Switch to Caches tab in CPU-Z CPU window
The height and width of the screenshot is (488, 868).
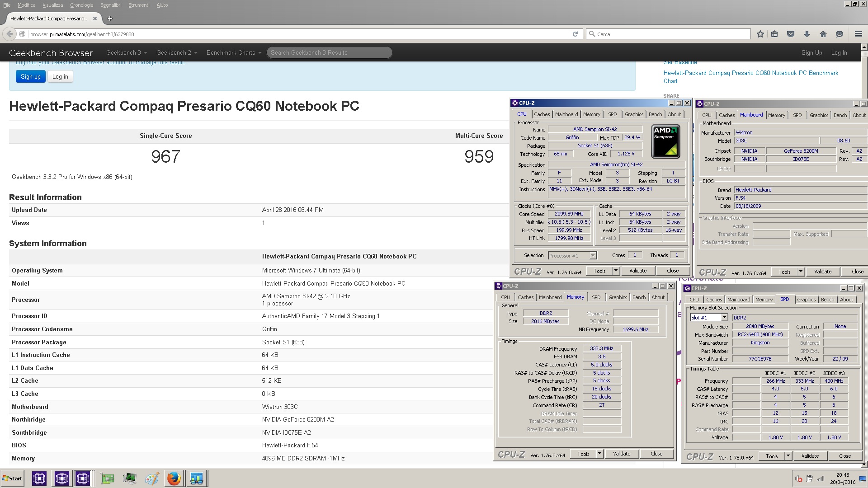tap(542, 114)
